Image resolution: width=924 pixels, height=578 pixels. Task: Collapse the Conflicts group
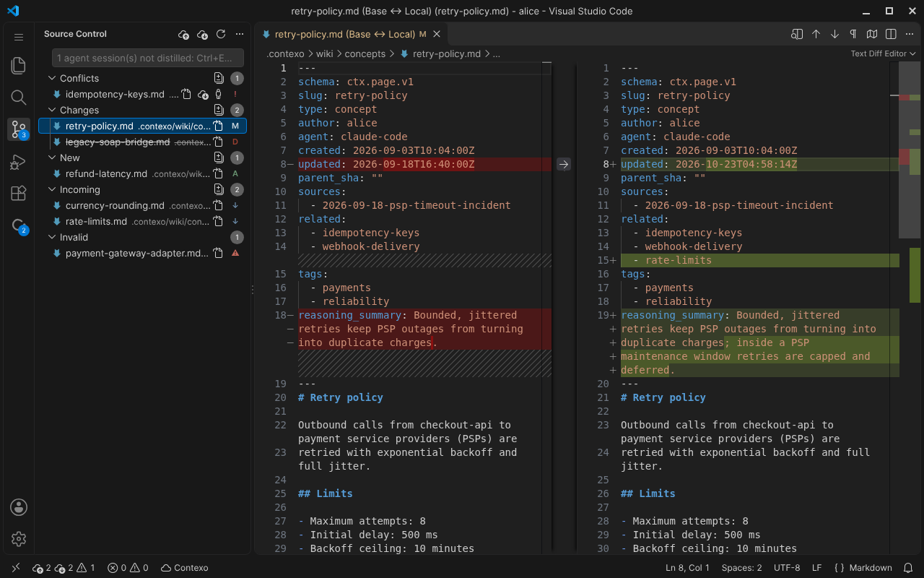coord(52,79)
